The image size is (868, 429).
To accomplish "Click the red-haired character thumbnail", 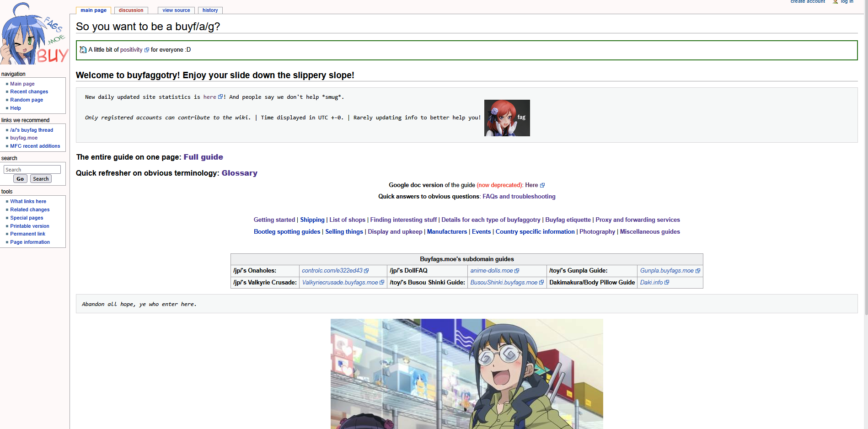I will 507,118.
